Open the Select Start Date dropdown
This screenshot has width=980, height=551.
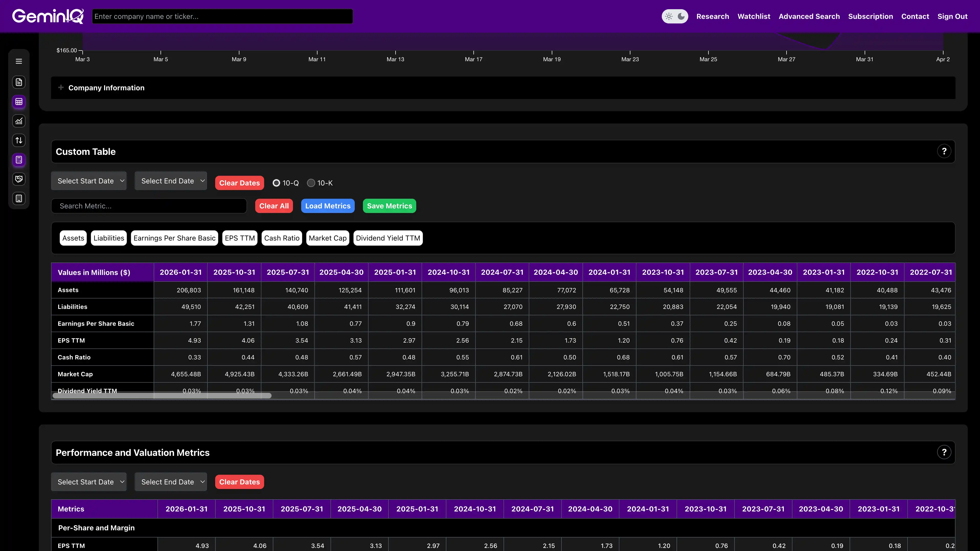tap(89, 181)
